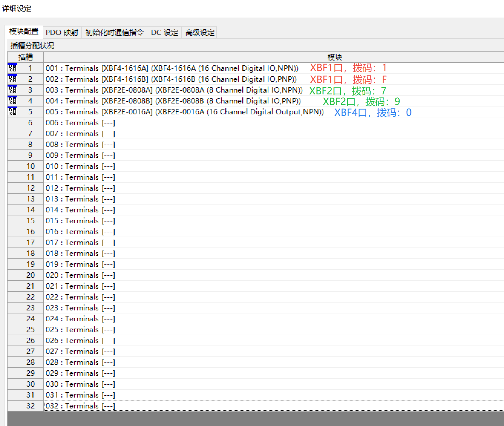The width and height of the screenshot is (504, 426).
Task: Click the module icon for slot 2
Action: click(x=12, y=79)
